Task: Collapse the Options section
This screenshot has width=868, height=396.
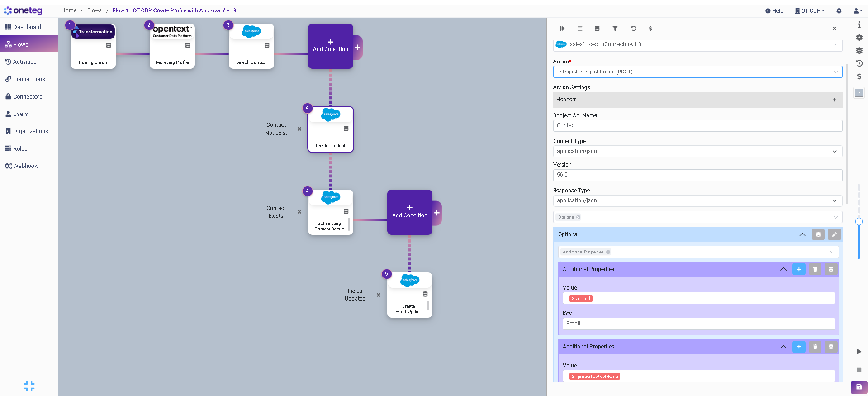Action: click(x=802, y=234)
